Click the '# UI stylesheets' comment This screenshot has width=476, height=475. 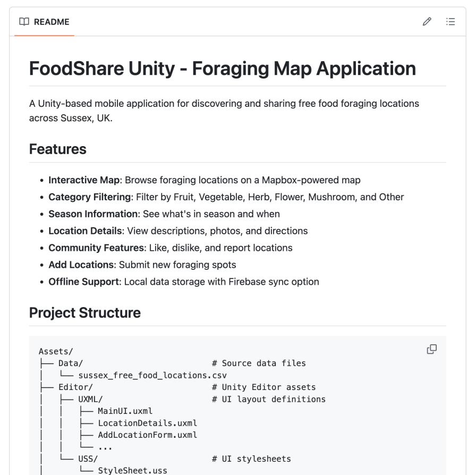[x=251, y=459]
